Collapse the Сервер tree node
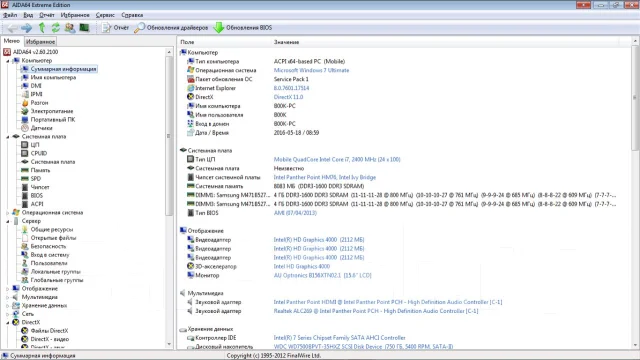This screenshot has height=360, width=640. coord(8,221)
